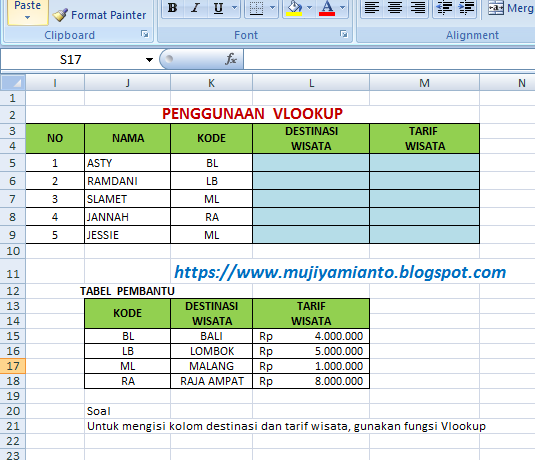Select column K header
535x460 pixels.
click(211, 83)
